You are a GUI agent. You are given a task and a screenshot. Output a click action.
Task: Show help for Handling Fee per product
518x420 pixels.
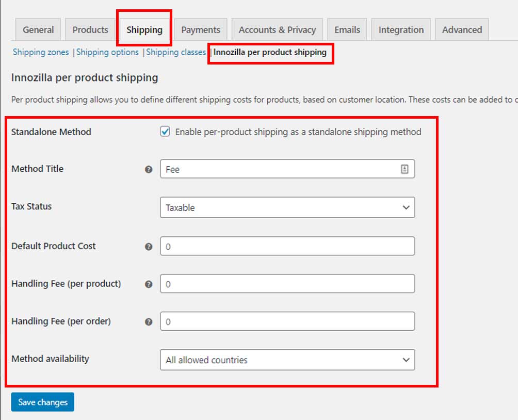pos(149,284)
